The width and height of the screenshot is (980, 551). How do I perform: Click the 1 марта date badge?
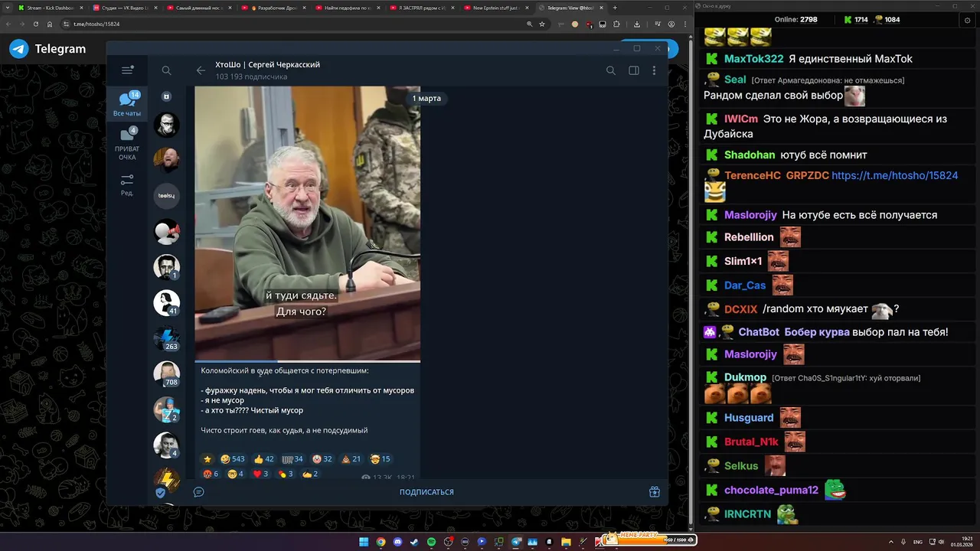[x=426, y=98]
